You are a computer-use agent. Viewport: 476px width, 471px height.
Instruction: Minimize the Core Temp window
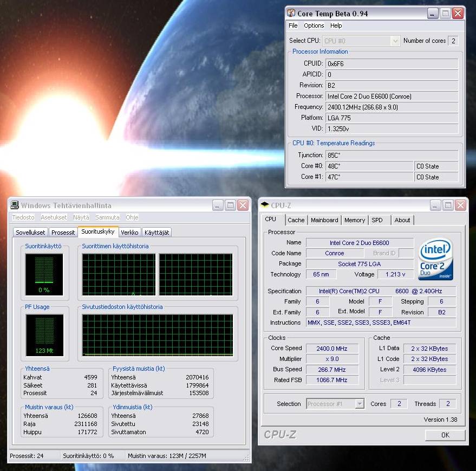[432, 14]
